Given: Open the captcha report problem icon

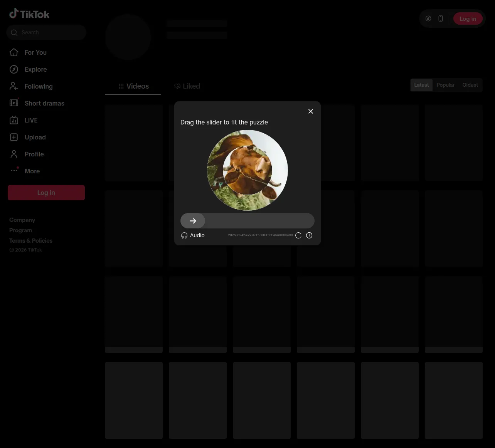Looking at the screenshot, I should tap(309, 235).
